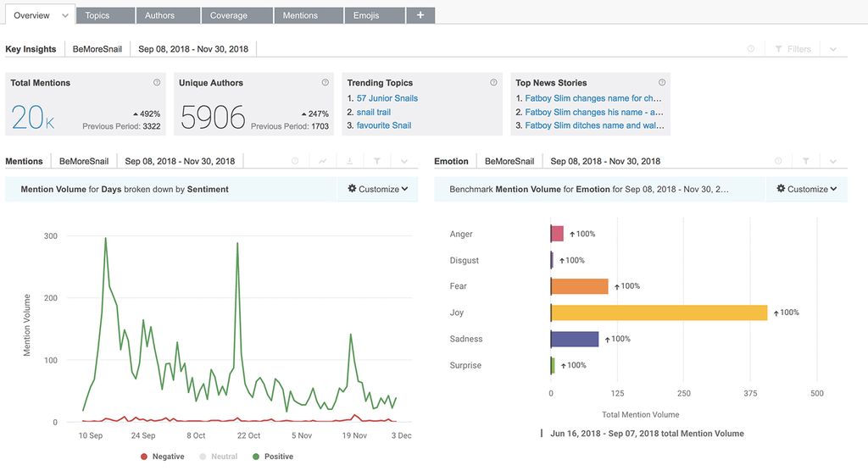Screen dimensions: 868x476
Task: Add a new tab with plus button
Action: tap(420, 15)
